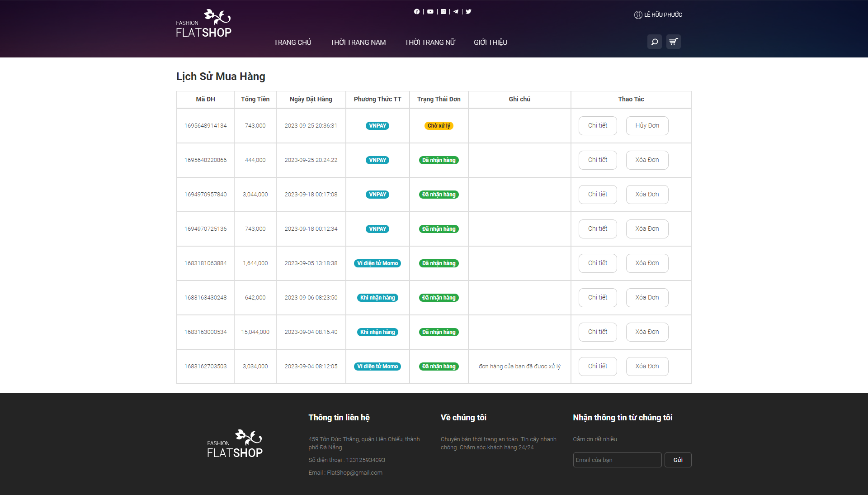Click the Ngày Đặt Hàng column header

[x=311, y=99]
